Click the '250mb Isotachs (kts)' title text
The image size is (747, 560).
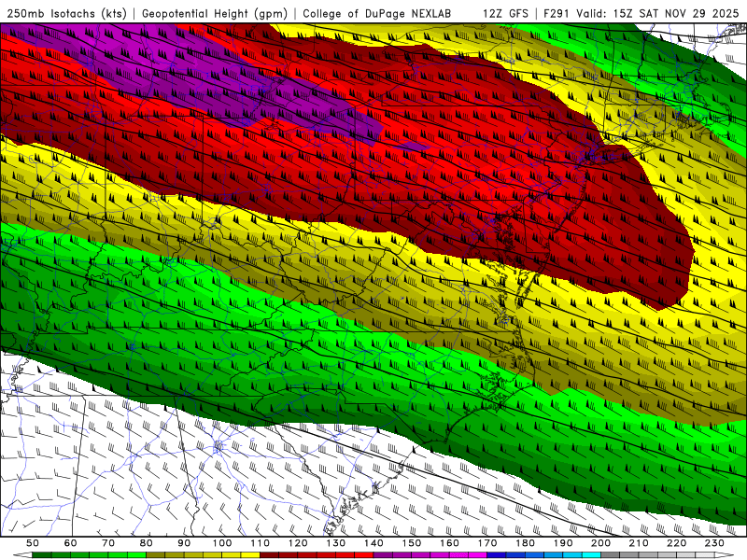67,13
